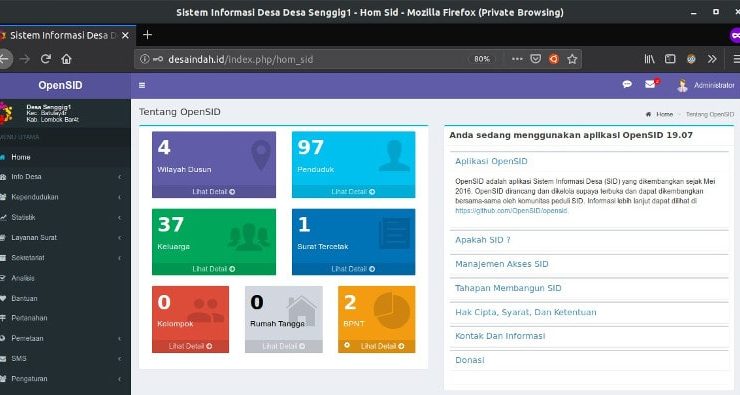Viewport: 740px width, 395px height.
Task: Bookmark this page with star icon
Action: click(x=572, y=59)
